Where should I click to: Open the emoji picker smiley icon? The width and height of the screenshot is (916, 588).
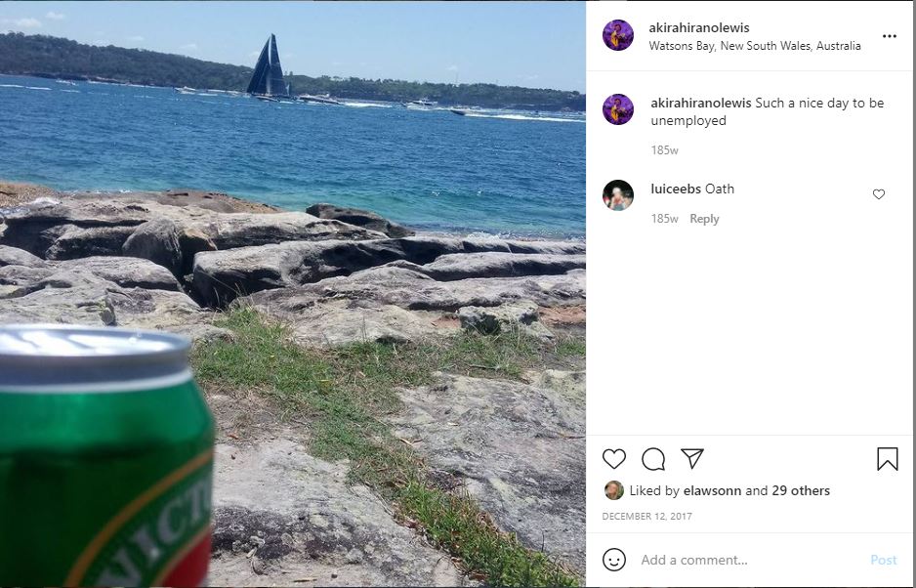pyautogui.click(x=614, y=560)
